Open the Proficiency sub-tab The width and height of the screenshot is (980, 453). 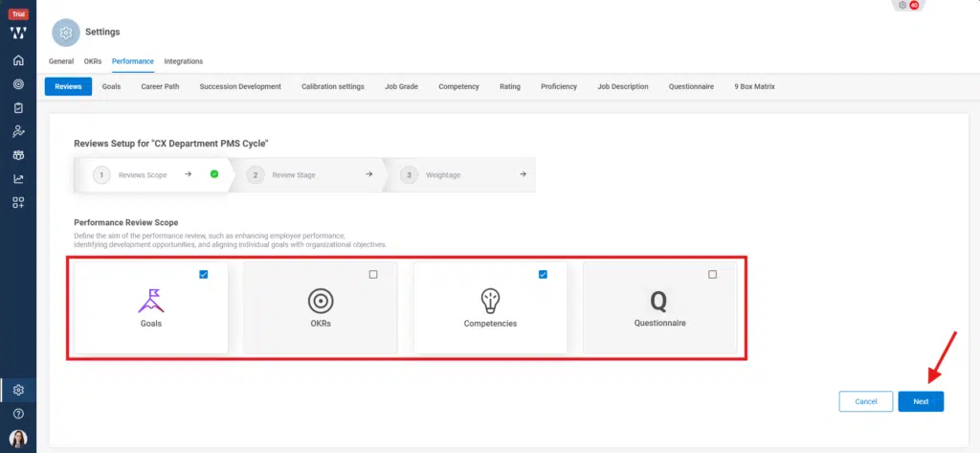point(559,86)
